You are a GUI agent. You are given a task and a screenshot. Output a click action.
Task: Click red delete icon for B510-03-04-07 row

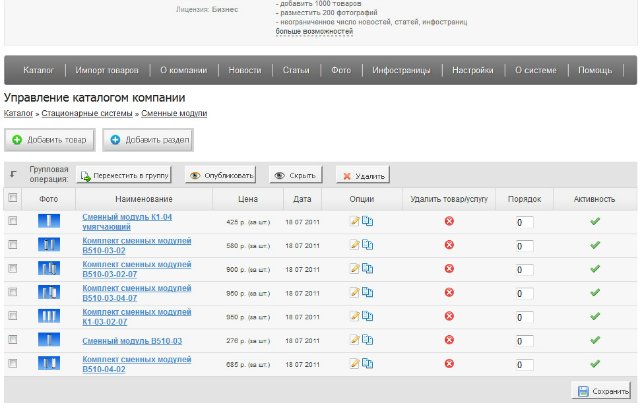click(x=449, y=293)
